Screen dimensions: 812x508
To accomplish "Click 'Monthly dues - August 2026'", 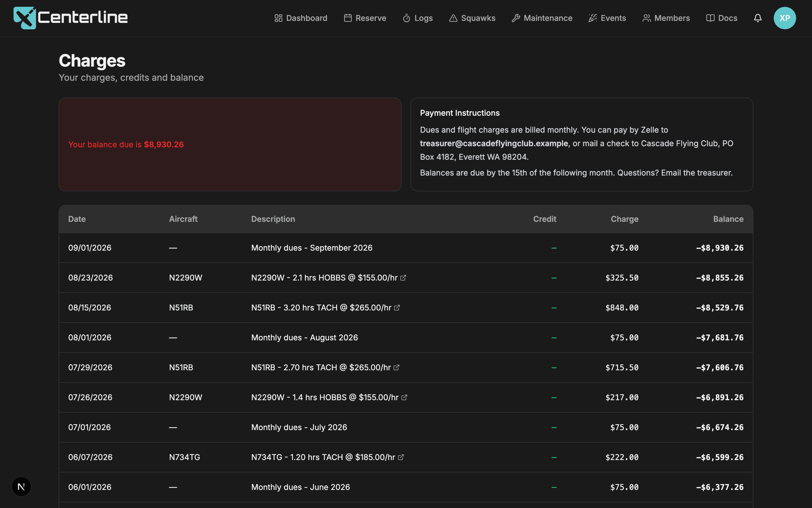I will pyautogui.click(x=304, y=338).
